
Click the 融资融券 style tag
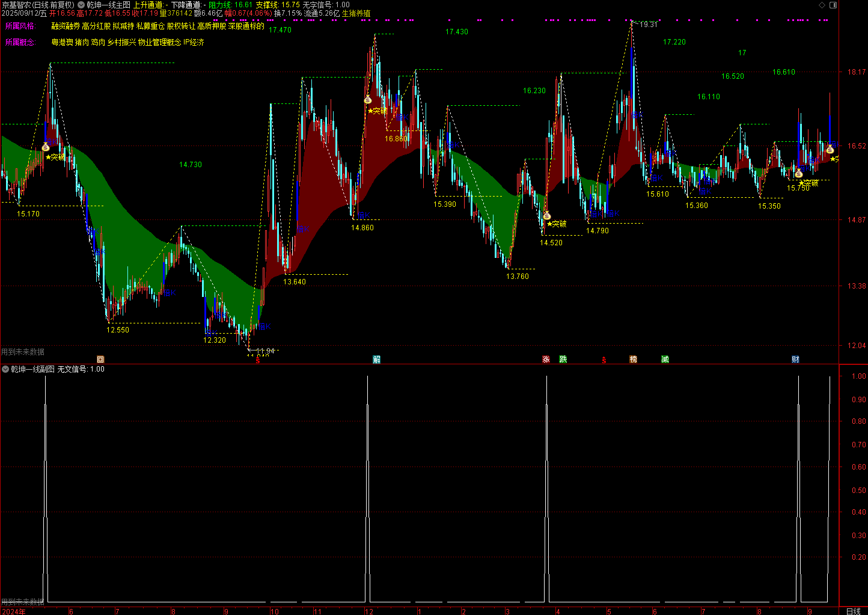pos(66,26)
